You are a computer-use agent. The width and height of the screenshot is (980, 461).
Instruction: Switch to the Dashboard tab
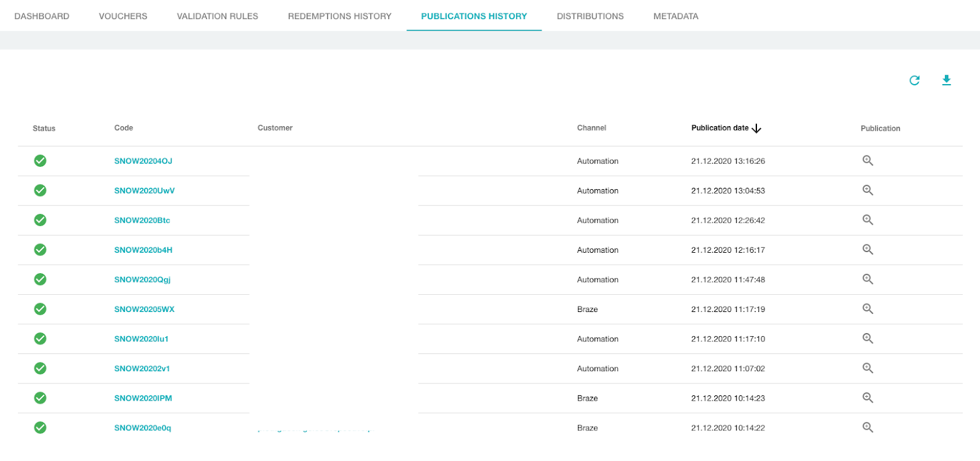point(41,16)
